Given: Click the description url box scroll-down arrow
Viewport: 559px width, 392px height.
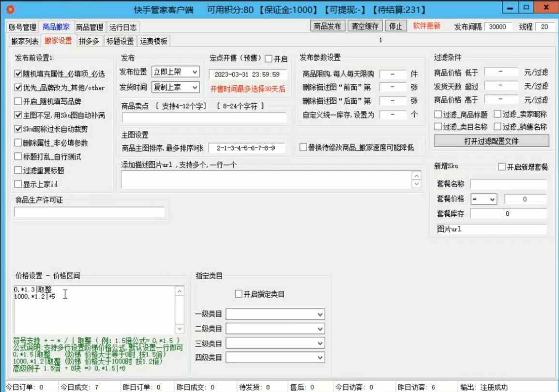Looking at the screenshot, I should (416, 184).
